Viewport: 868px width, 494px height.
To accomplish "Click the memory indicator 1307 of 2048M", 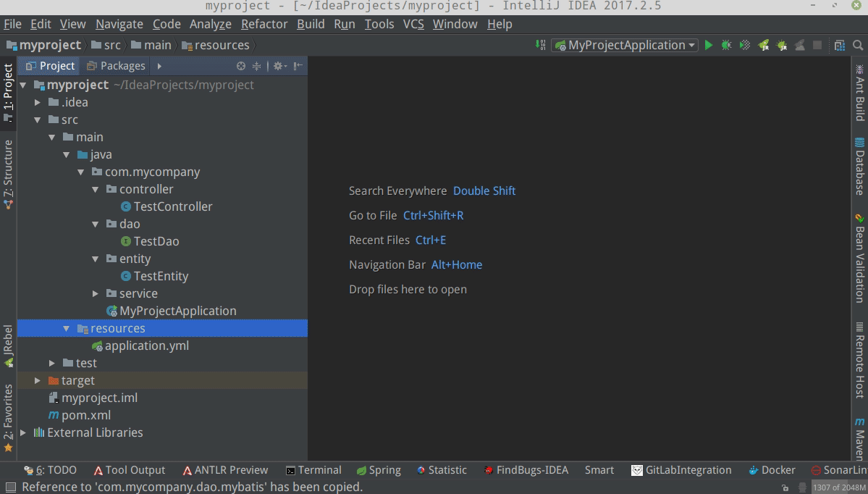I will (x=838, y=487).
